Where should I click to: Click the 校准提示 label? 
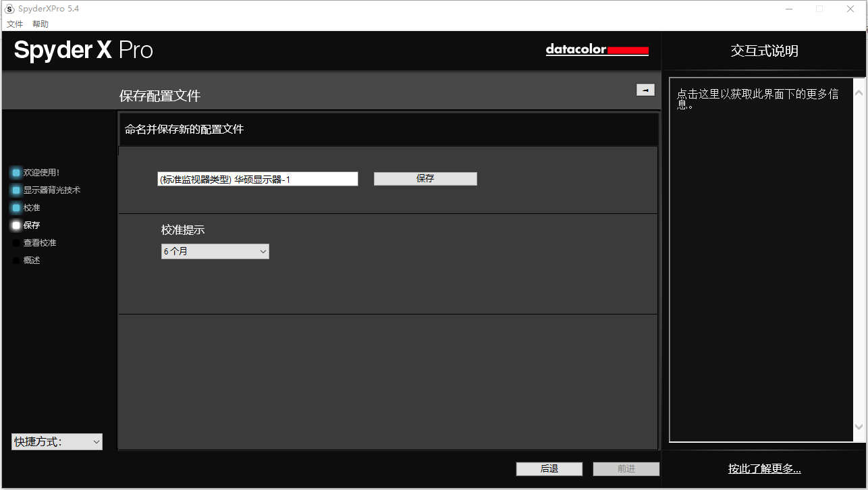pos(183,230)
